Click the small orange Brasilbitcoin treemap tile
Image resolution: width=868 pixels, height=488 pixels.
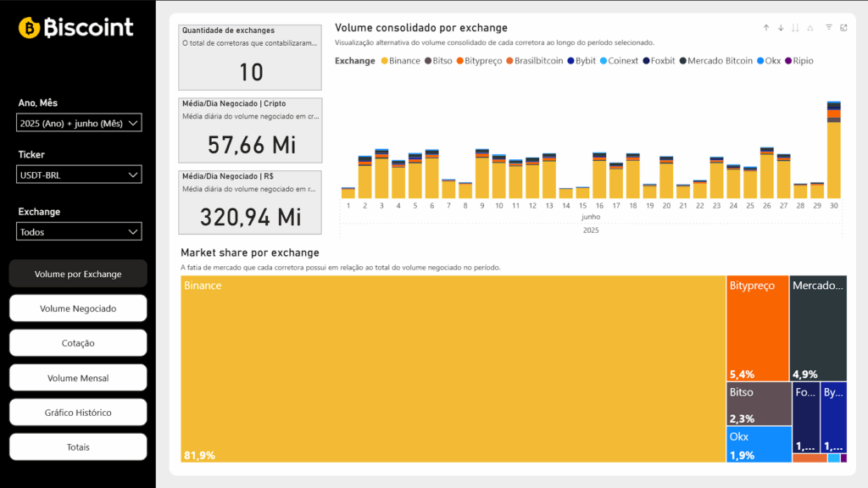point(810,458)
